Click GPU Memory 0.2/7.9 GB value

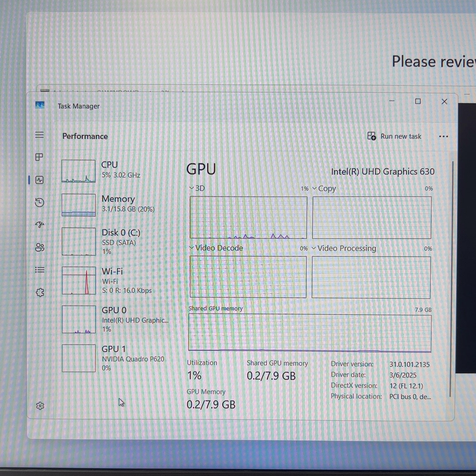[x=211, y=405]
